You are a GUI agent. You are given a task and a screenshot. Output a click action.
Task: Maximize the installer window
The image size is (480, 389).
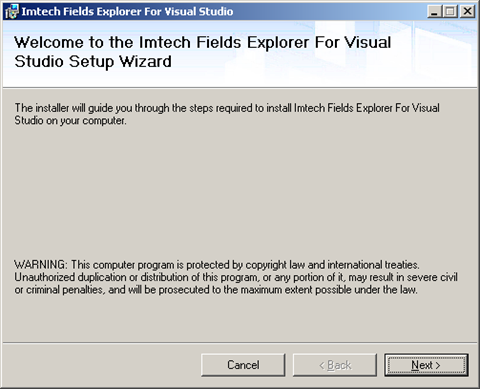click(450, 12)
